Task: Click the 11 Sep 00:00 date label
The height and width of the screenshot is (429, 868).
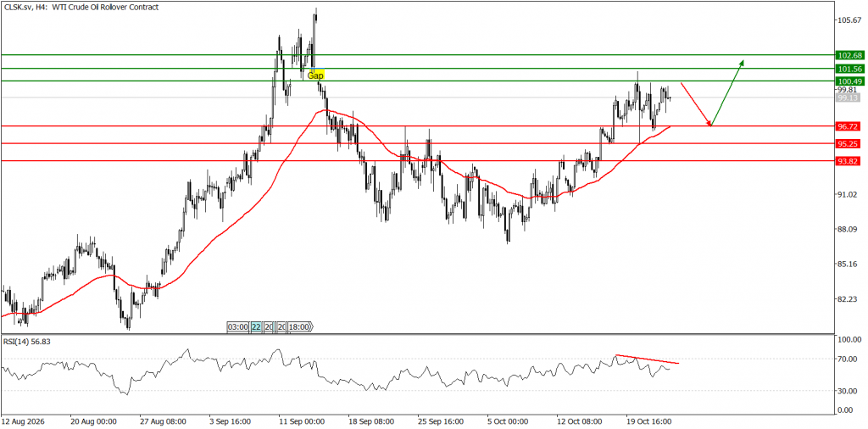Action: click(x=304, y=421)
